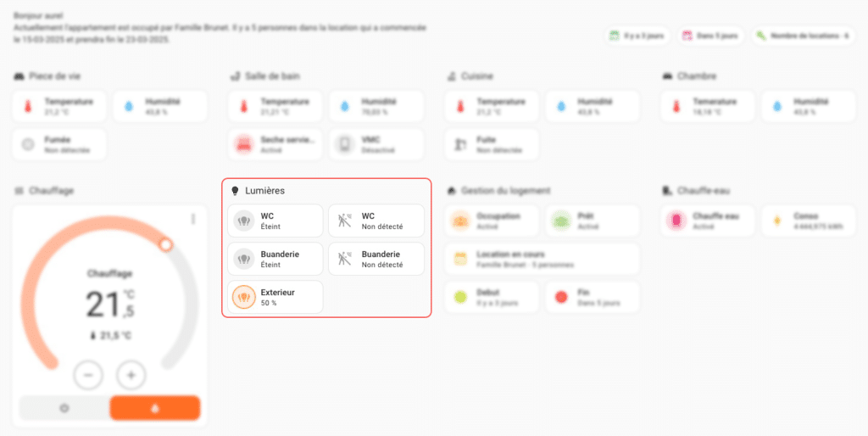Select the thermostat off mode button
Image resolution: width=868 pixels, height=436 pixels.
(64, 408)
